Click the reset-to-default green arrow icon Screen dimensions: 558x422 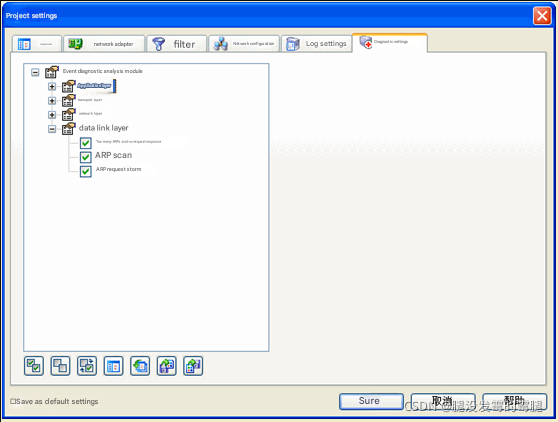140,366
